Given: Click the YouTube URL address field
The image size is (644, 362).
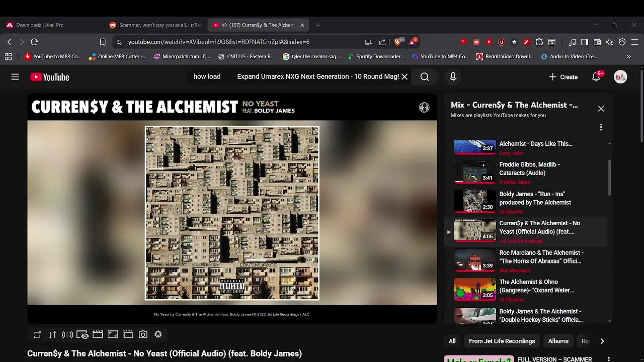Looking at the screenshot, I should click(218, 42).
